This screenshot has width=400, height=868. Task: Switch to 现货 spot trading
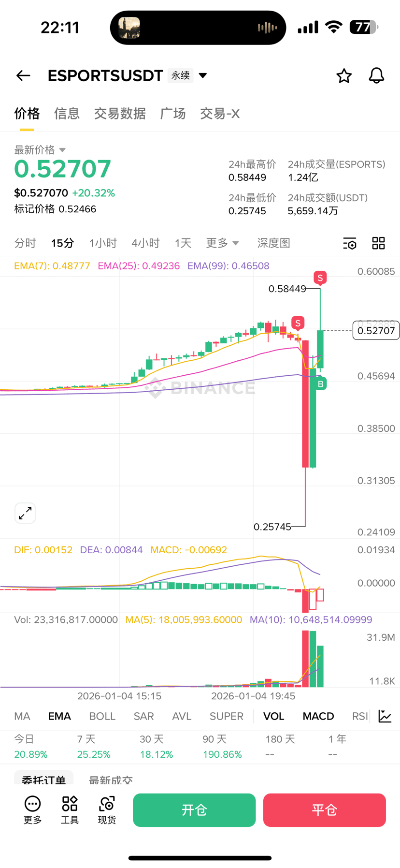pos(107,810)
